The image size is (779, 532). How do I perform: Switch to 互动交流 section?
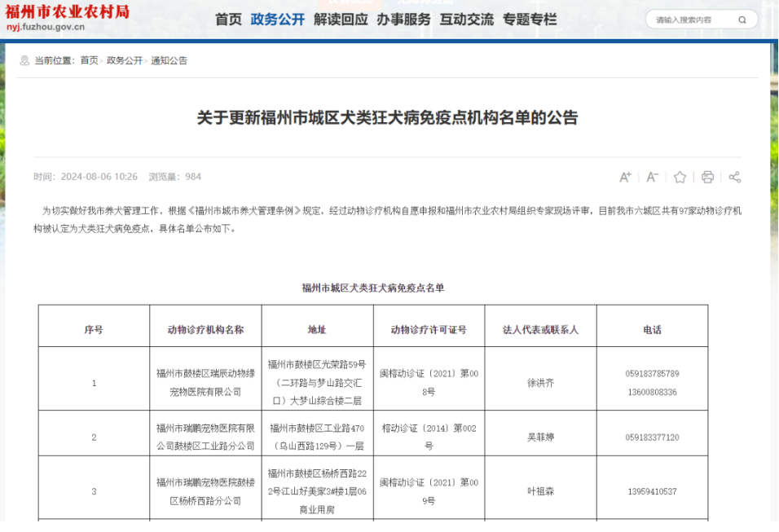466,19
